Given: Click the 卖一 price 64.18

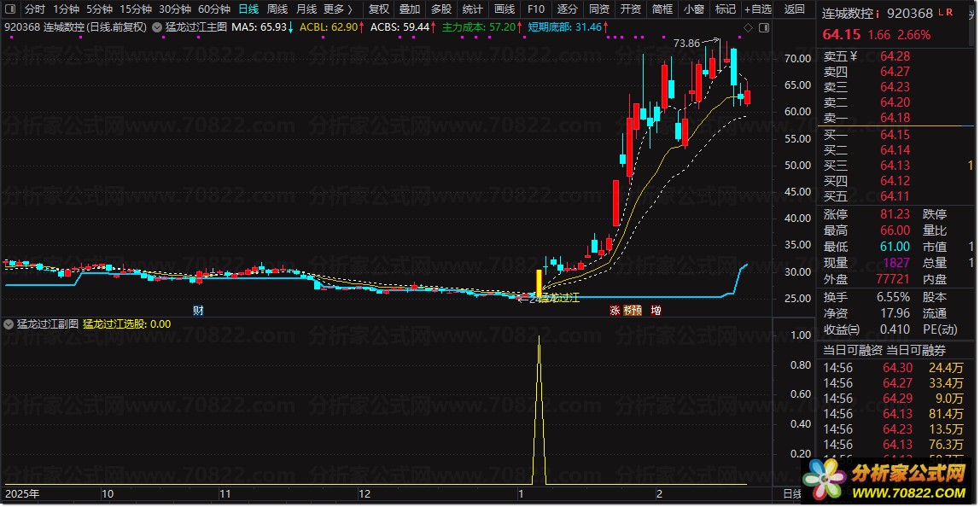Looking at the screenshot, I should [895, 118].
